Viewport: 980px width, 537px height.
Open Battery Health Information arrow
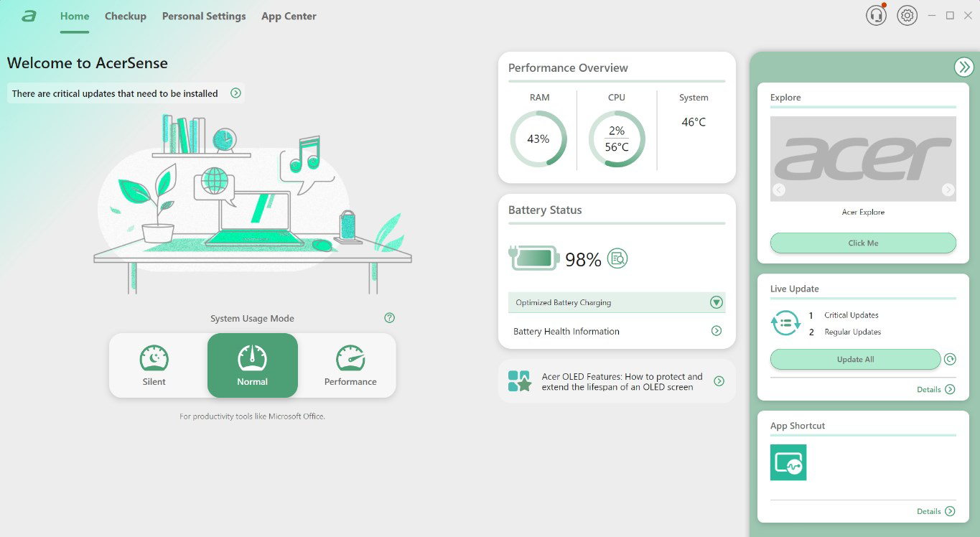click(717, 331)
